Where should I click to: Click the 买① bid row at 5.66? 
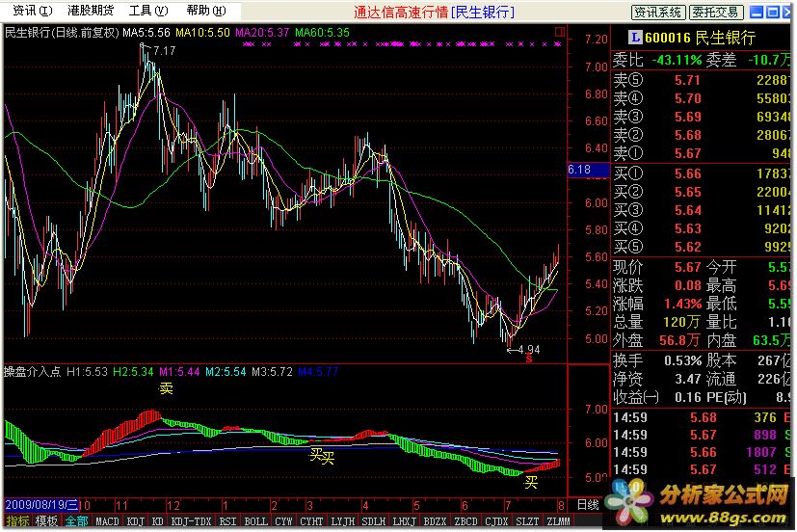(x=702, y=173)
